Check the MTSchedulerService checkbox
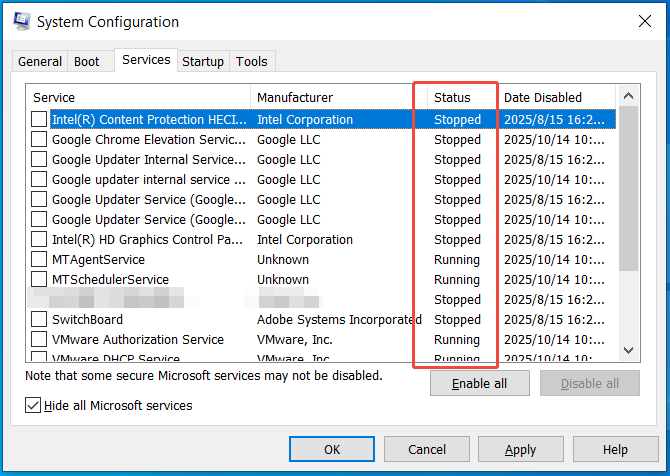The image size is (670, 476). (x=39, y=279)
